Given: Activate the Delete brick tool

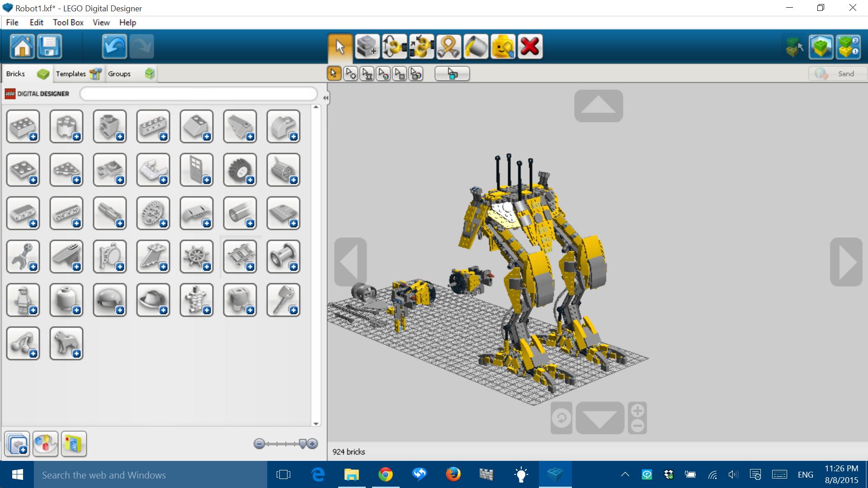Looking at the screenshot, I should 530,46.
